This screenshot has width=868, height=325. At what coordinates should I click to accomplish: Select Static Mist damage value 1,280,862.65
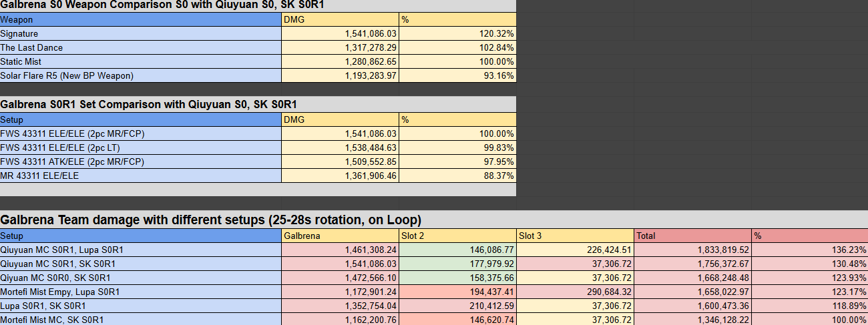click(341, 61)
